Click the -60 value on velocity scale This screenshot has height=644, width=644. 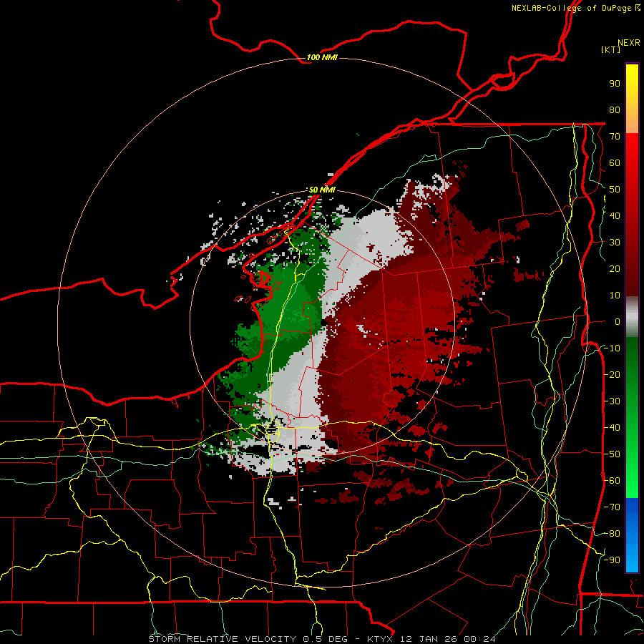[x=612, y=481]
